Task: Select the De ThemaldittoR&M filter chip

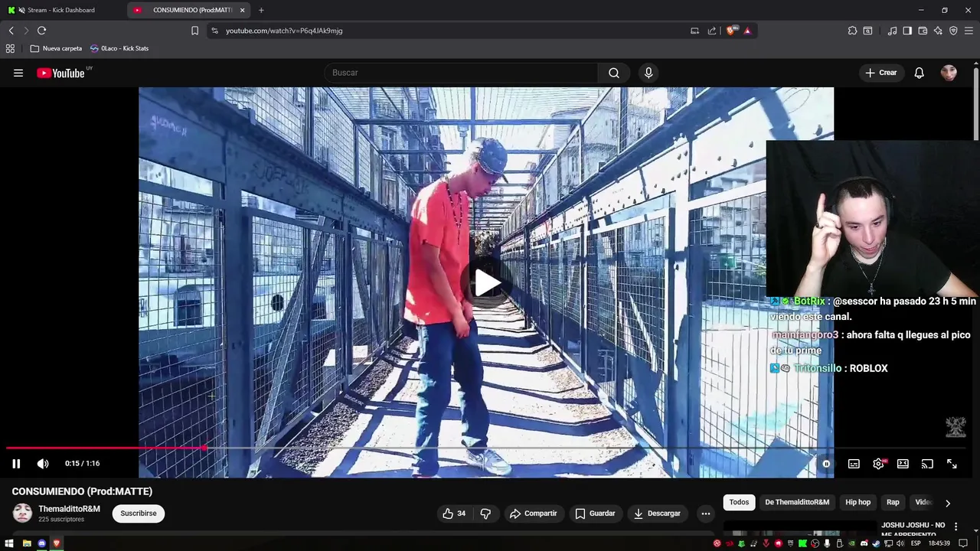Action: tap(797, 502)
